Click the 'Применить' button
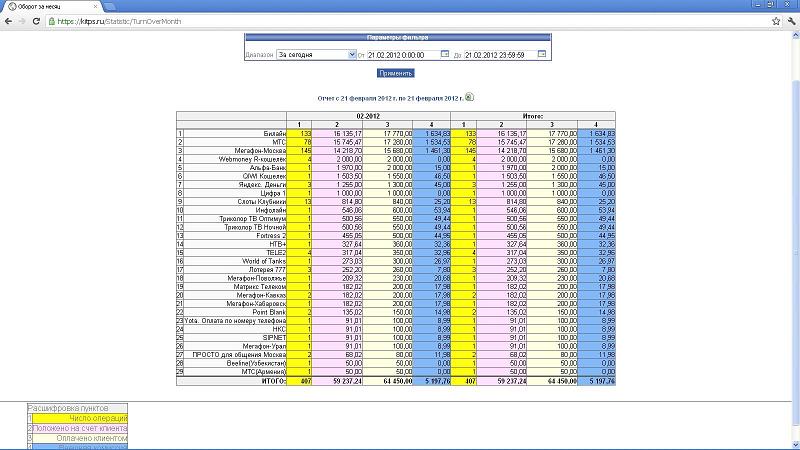Image resolution: width=800 pixels, height=450 pixels. (395, 73)
